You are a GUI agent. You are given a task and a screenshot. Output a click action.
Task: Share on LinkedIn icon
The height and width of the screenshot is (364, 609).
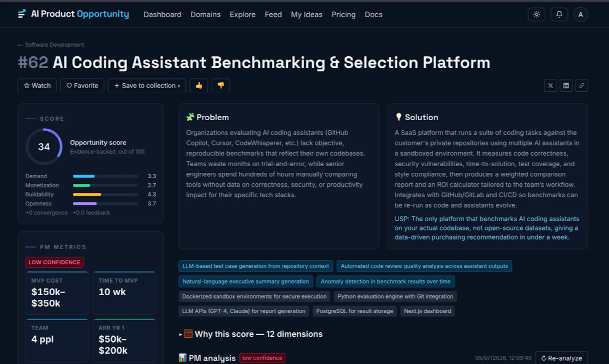[566, 86]
